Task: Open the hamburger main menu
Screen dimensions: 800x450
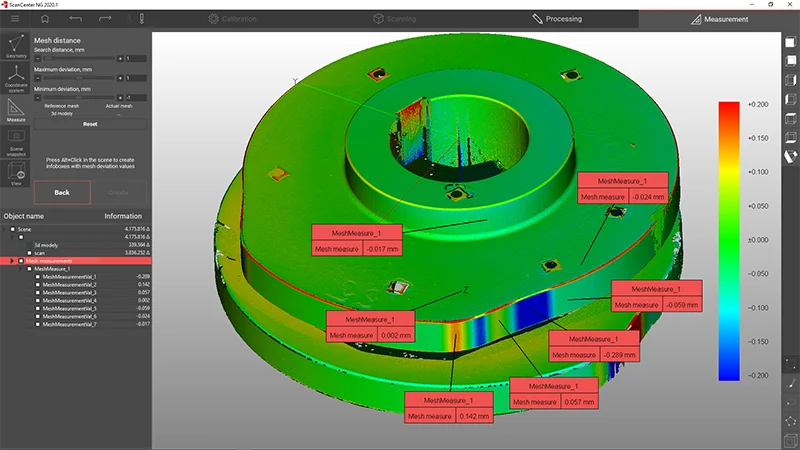Action: coord(15,19)
